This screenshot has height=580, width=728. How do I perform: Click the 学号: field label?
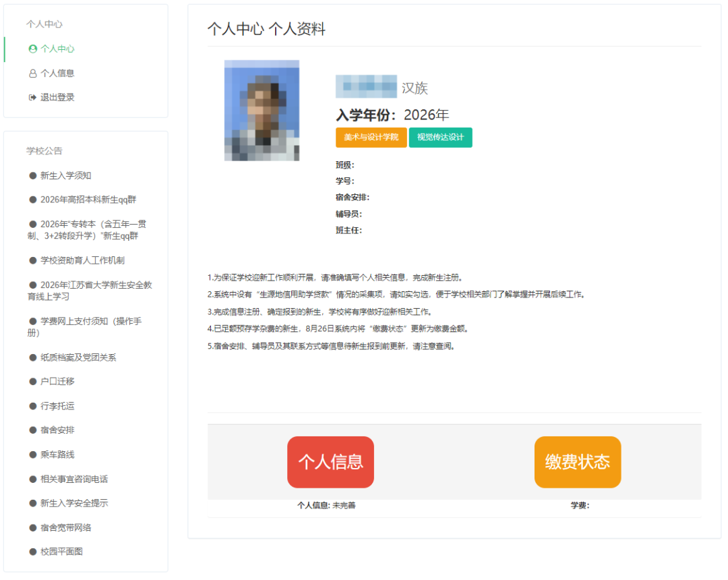pos(345,181)
